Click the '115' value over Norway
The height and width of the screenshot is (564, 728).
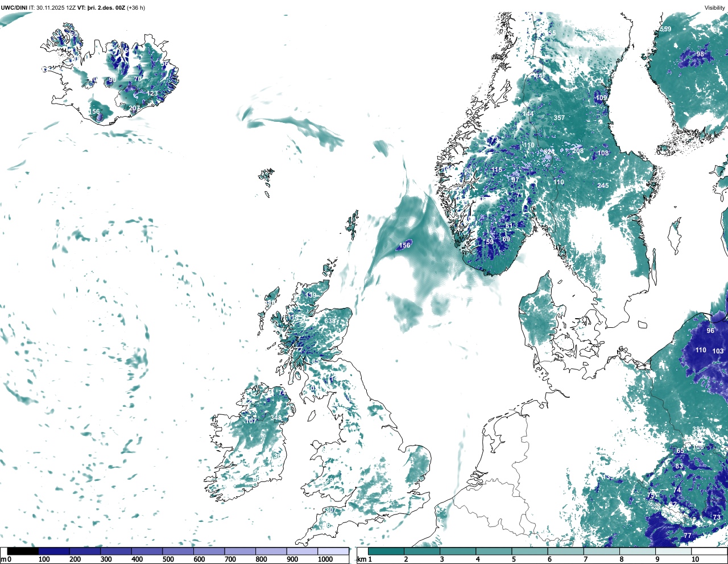coord(497,170)
